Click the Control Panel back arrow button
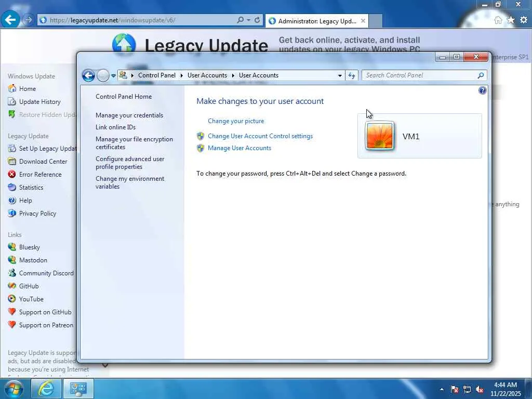Screen dimensions: 532x399 click(88, 75)
